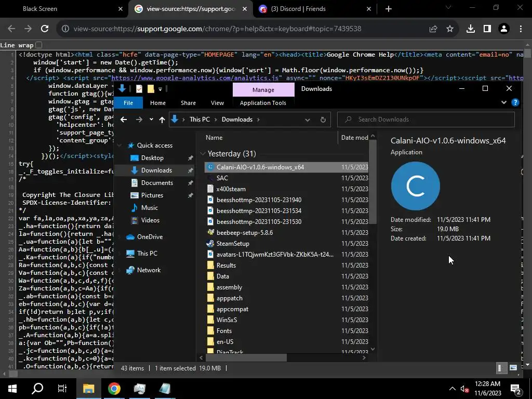Click the Properties quick access toolbar icon
The image size is (532, 399).
pos(139,89)
